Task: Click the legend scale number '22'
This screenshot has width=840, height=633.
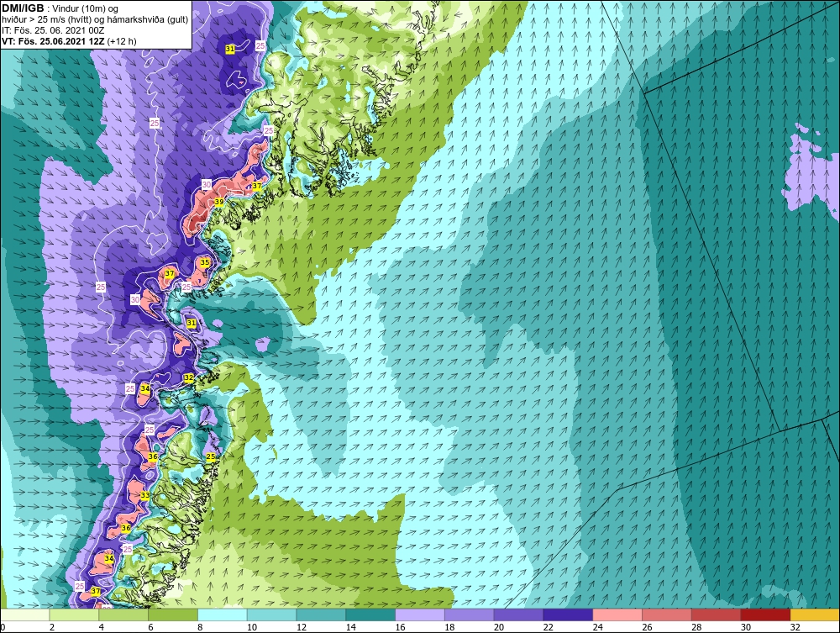Action: tap(548, 627)
